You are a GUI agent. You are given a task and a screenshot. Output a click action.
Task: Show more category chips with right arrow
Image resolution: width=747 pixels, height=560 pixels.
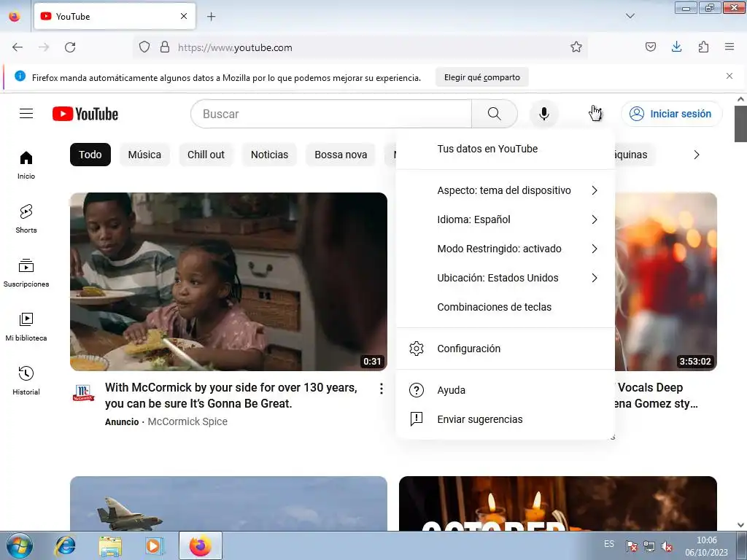(697, 155)
